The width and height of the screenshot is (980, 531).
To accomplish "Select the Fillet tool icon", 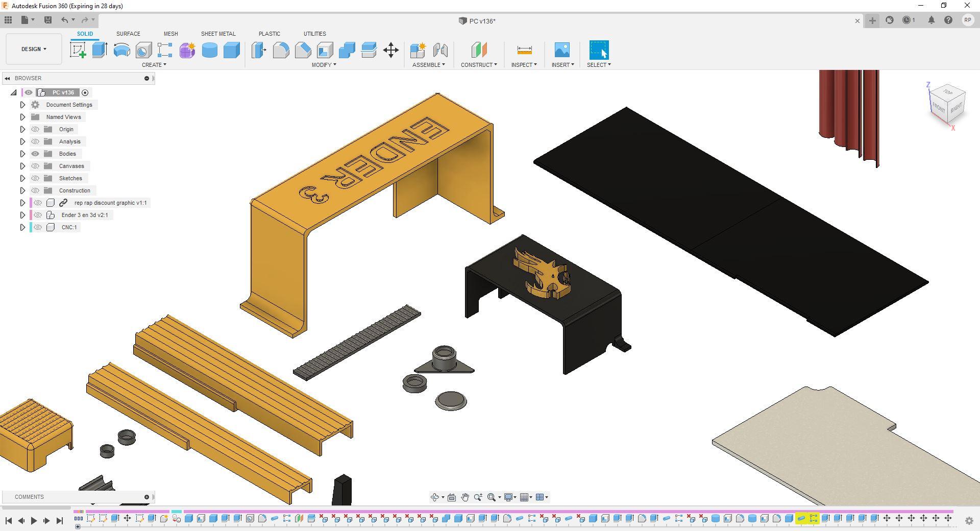I will coord(281,50).
